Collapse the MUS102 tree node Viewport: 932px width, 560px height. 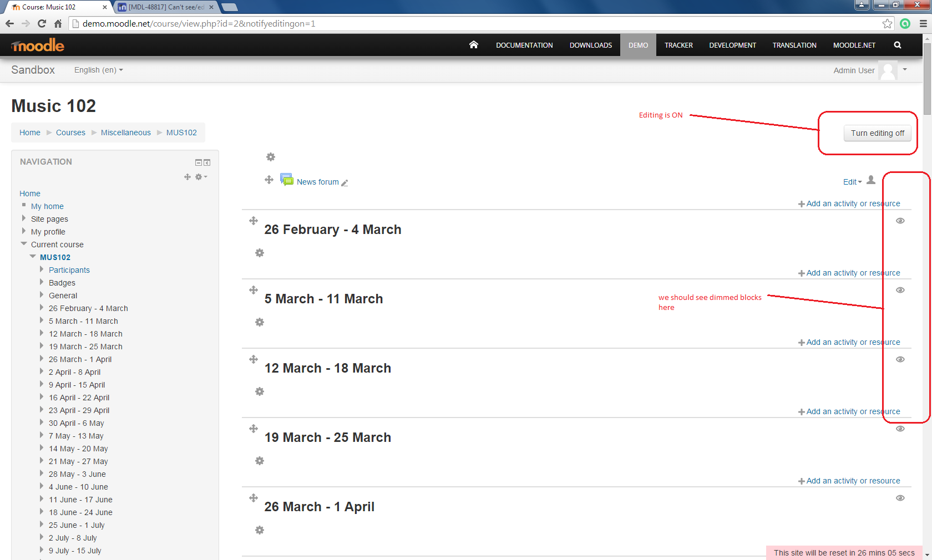tap(33, 257)
